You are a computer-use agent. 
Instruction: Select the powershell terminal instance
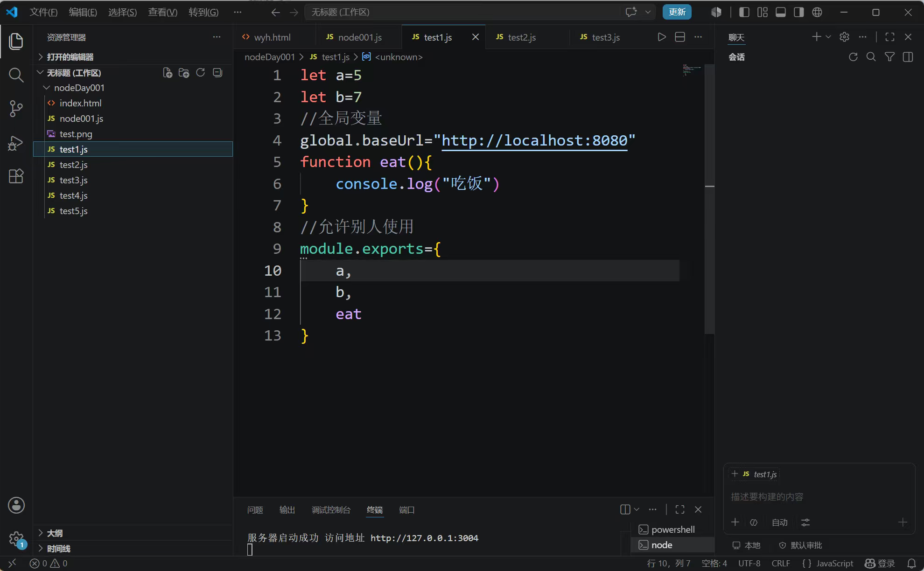coord(672,529)
